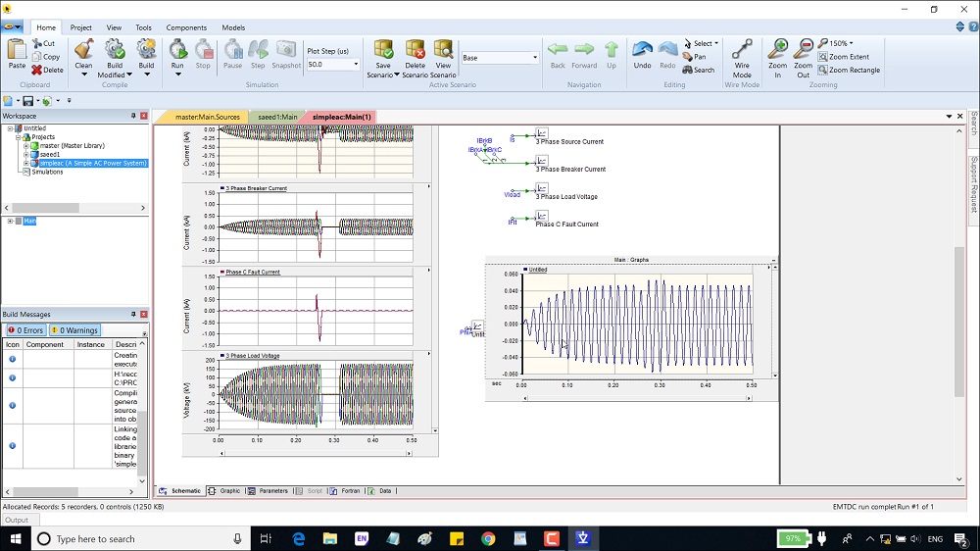Viewport: 980px width, 551px height.
Task: Open the View ribbon tab
Action: click(114, 27)
